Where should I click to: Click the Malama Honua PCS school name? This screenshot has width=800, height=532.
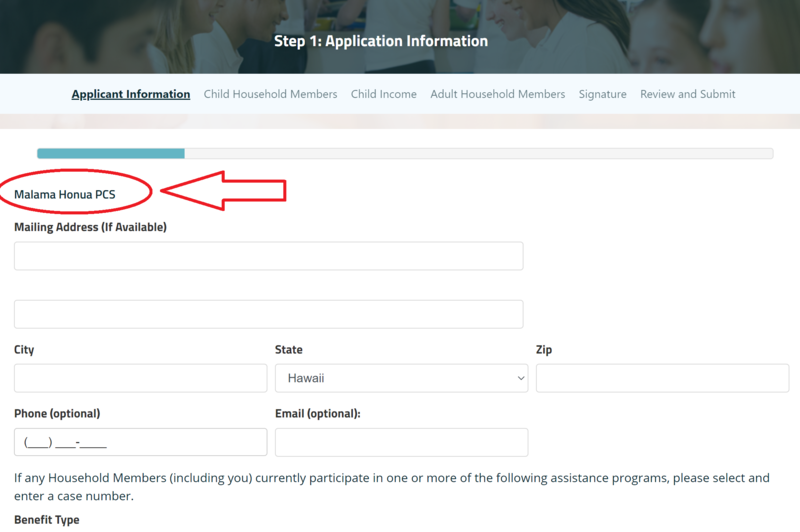click(65, 193)
